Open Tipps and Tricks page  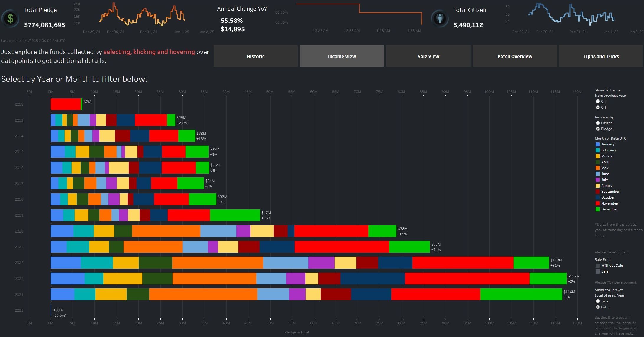tap(601, 56)
